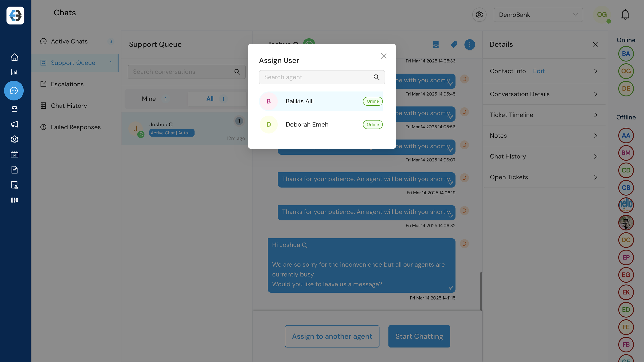Click the Active Chat | Auto- status tag
Image resolution: width=644 pixels, height=362 pixels.
point(172,133)
